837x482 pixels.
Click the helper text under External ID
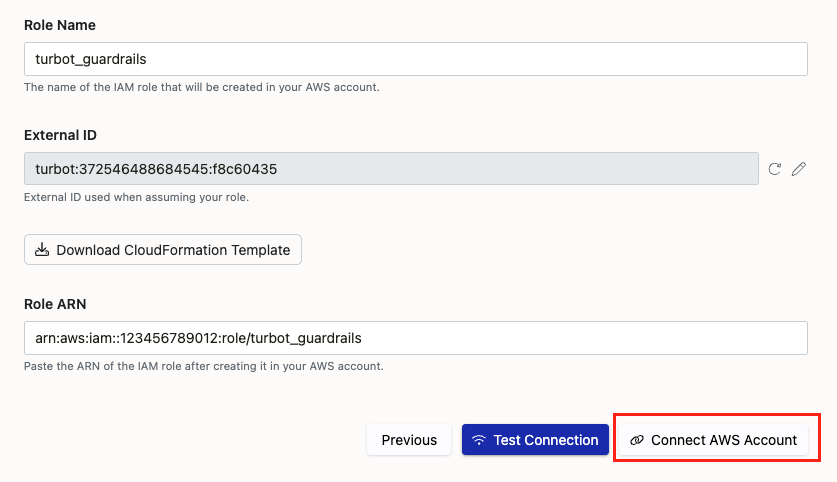(x=136, y=197)
